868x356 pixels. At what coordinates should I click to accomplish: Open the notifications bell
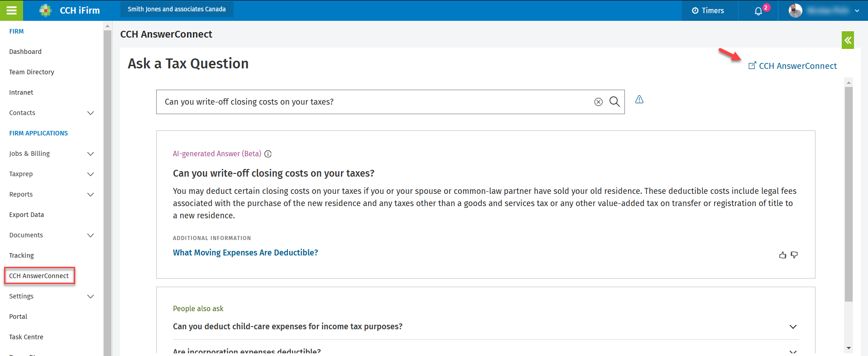click(758, 11)
